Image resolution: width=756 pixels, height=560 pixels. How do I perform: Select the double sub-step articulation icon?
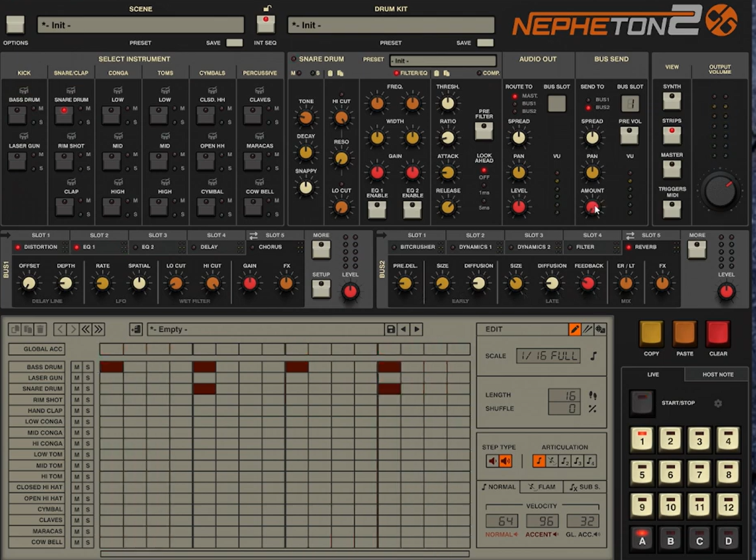pyautogui.click(x=565, y=461)
